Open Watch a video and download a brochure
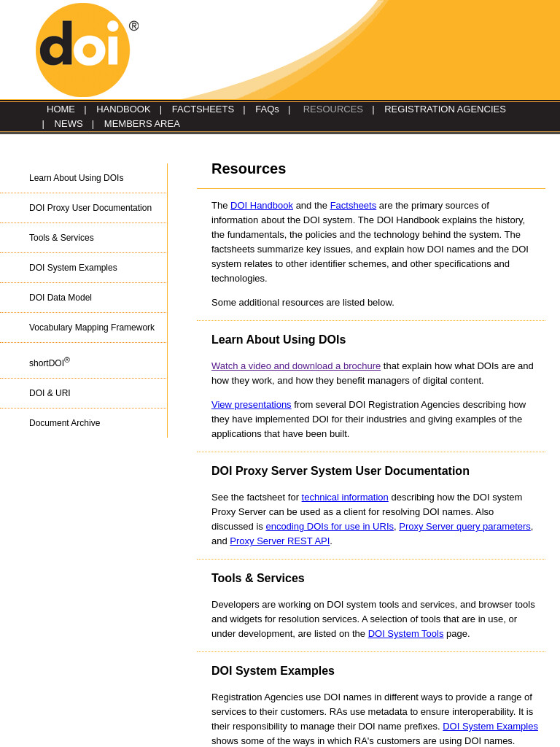The height and width of the screenshot is (747, 560). (296, 366)
